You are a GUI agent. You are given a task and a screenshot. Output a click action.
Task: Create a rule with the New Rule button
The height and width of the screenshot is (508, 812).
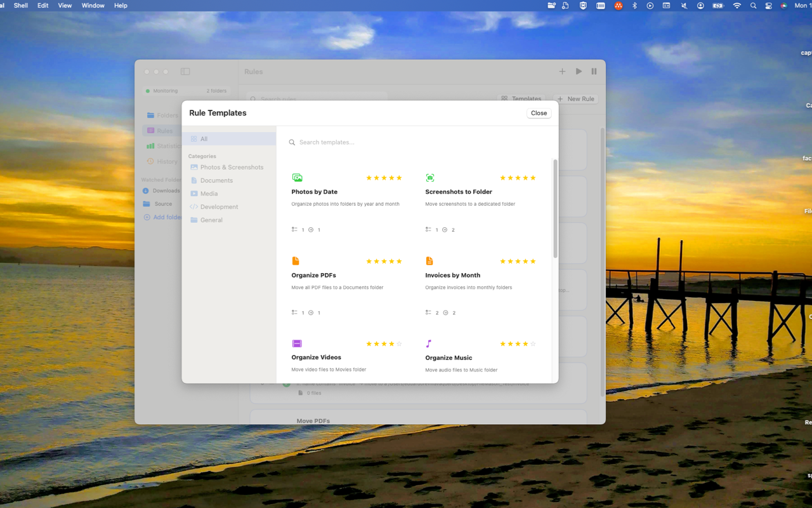click(x=576, y=98)
